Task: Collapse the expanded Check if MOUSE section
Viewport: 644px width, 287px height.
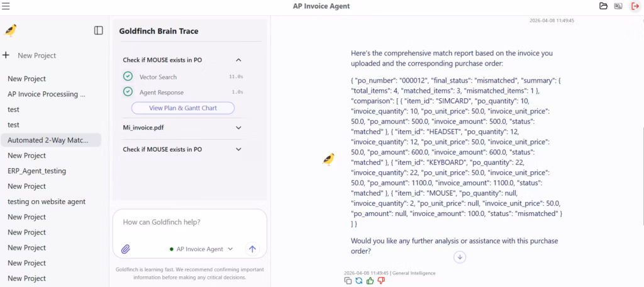Action: click(238, 60)
